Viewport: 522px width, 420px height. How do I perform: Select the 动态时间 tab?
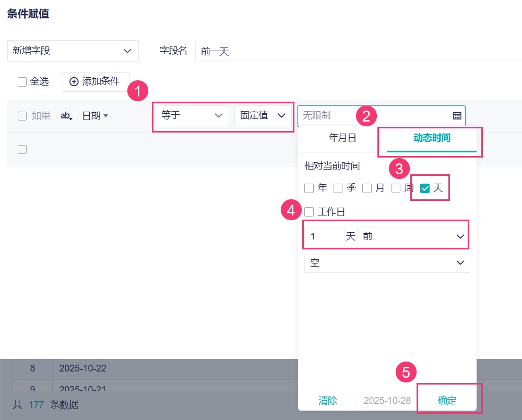coord(432,138)
